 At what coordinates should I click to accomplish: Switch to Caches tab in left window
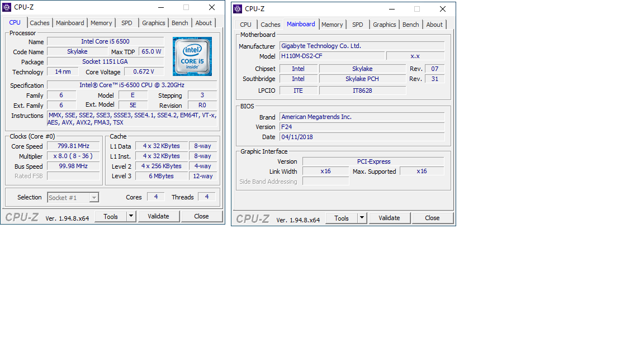[x=40, y=23]
